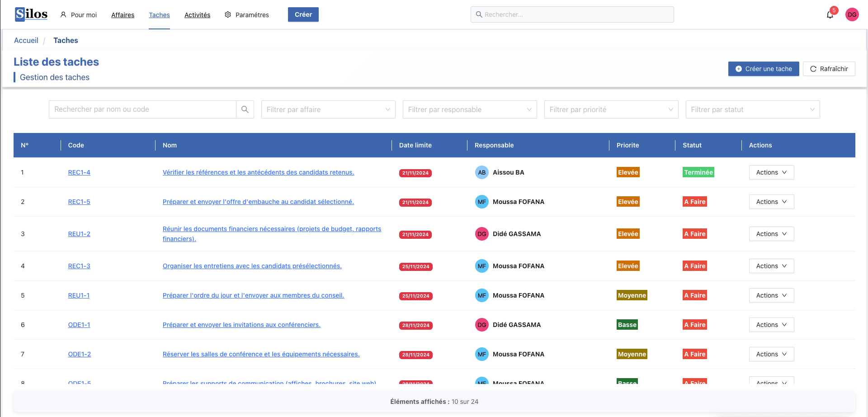Click the Pour moi person icon
Image resolution: width=868 pixels, height=417 pixels.
coord(63,15)
